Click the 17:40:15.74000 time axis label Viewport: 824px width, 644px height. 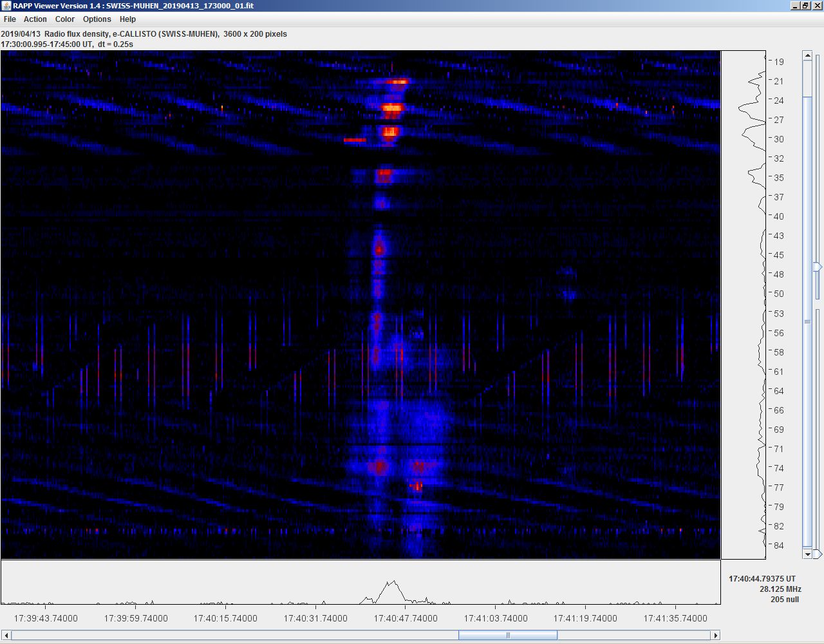pos(225,618)
